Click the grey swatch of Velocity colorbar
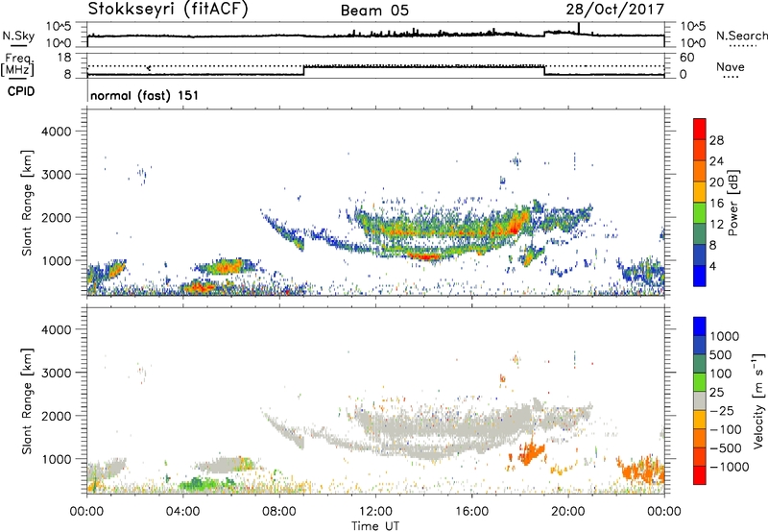Screen dimensions: 768x532 click(x=700, y=400)
